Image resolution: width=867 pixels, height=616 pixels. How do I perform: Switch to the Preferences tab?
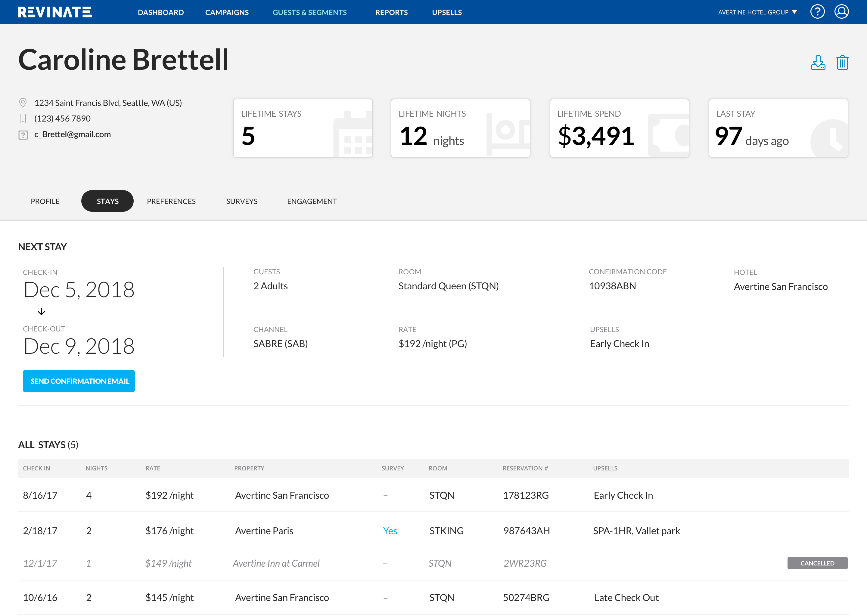171,202
